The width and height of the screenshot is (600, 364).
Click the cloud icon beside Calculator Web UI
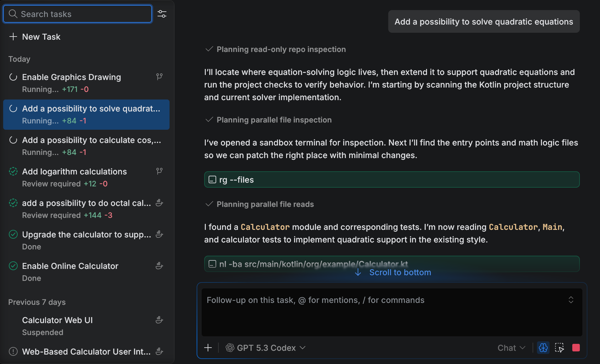click(x=159, y=320)
